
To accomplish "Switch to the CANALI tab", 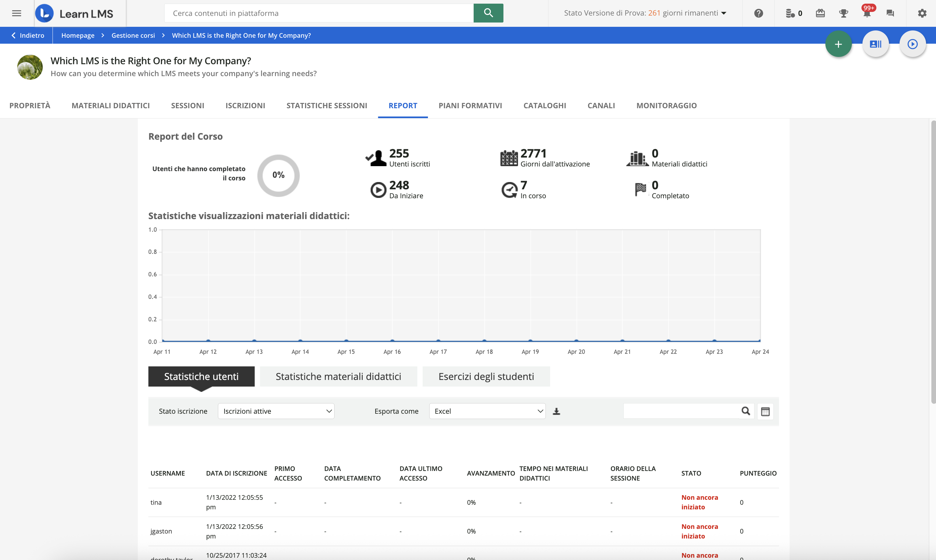I will coord(601,106).
